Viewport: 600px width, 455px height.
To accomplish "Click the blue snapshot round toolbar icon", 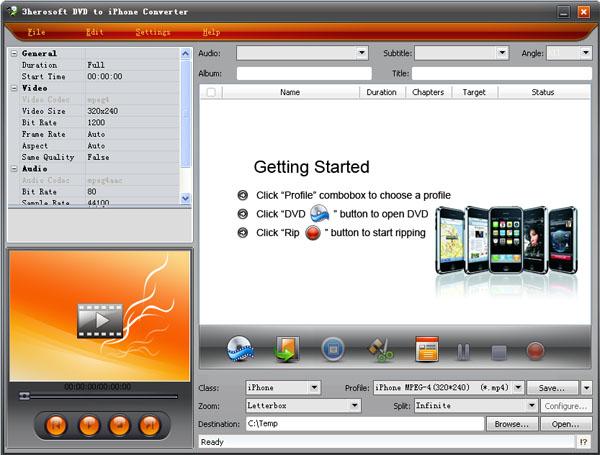I will pyautogui.click(x=333, y=349).
